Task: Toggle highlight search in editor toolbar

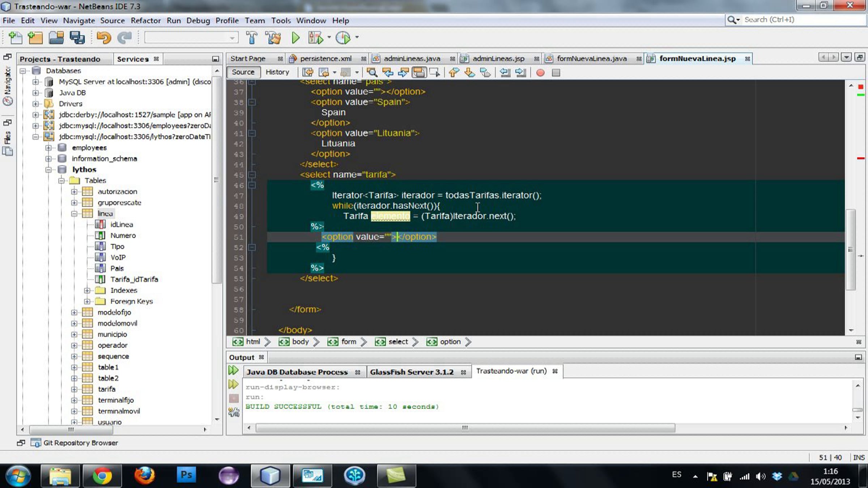Action: pyautogui.click(x=419, y=73)
